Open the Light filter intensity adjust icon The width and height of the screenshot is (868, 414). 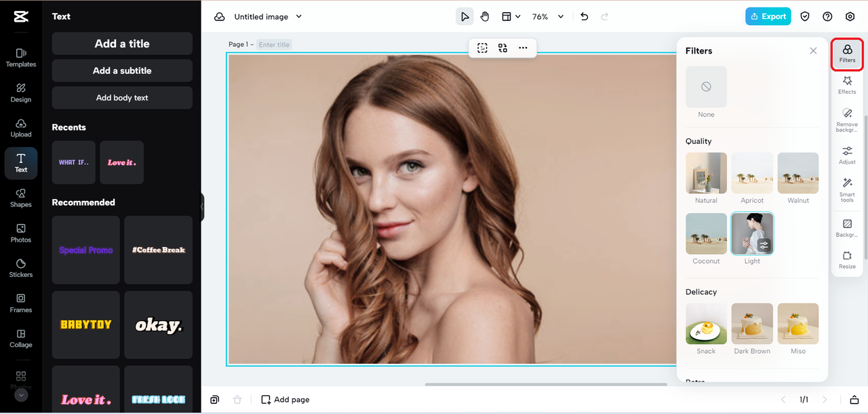click(x=764, y=245)
